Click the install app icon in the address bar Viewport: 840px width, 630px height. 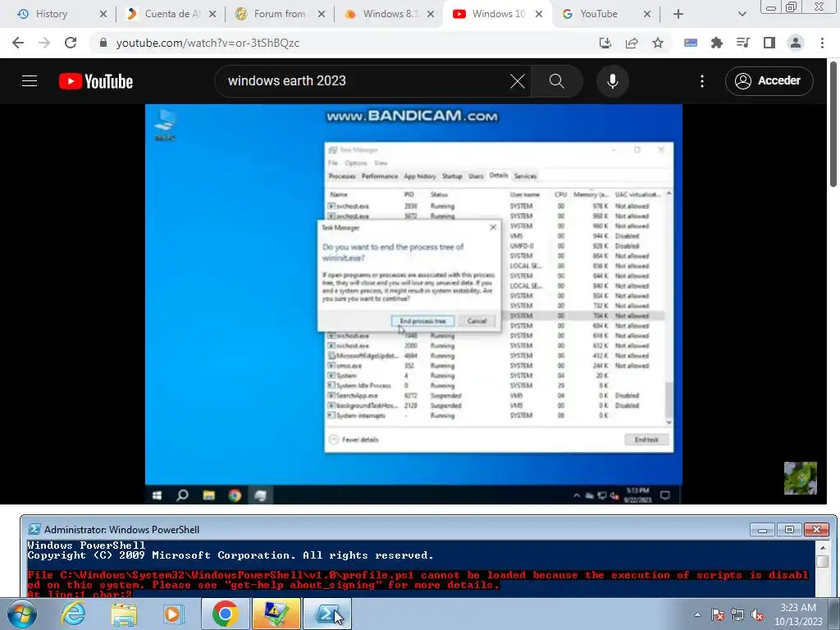tap(605, 43)
